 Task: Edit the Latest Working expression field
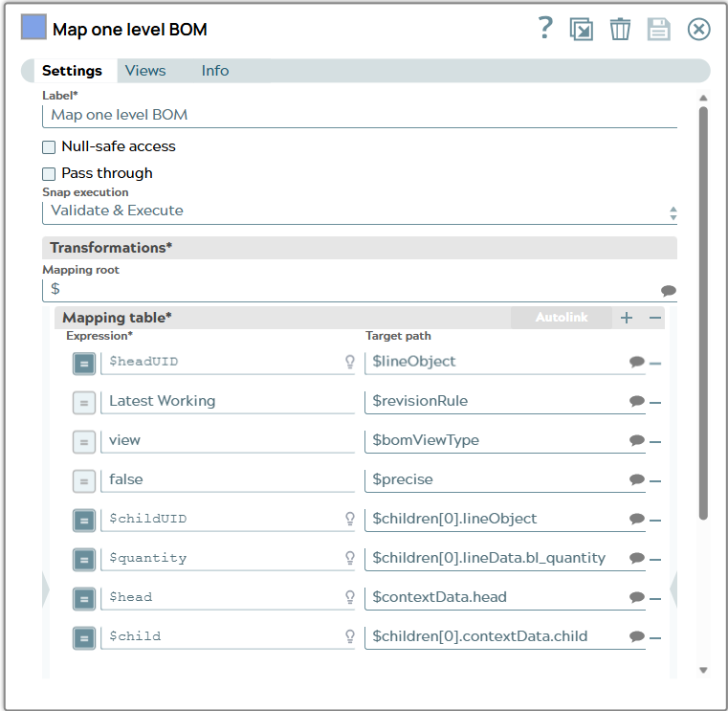pyautogui.click(x=228, y=402)
